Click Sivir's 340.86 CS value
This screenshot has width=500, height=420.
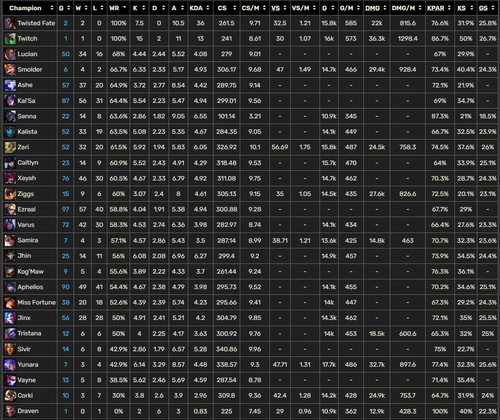pos(226,349)
